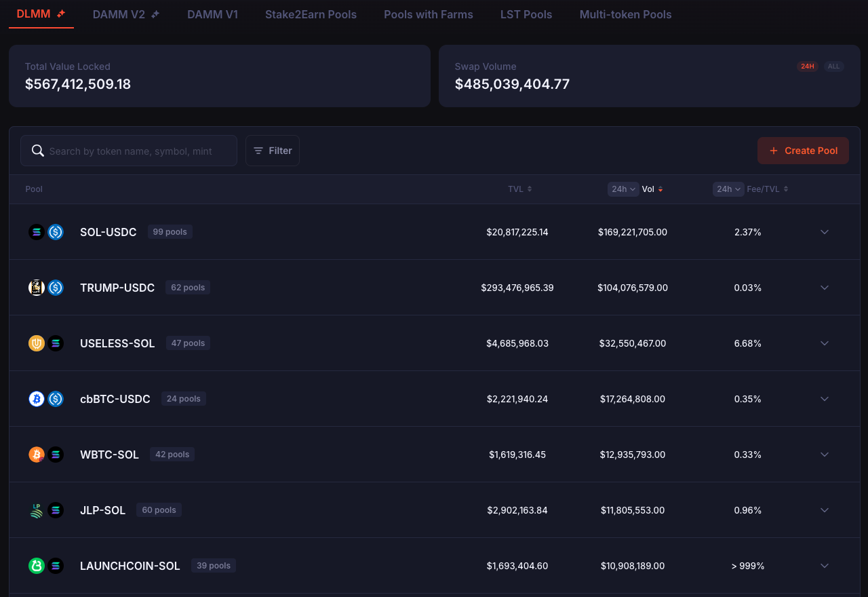
Task: Sort pools by TVL column arrows
Action: 530,189
